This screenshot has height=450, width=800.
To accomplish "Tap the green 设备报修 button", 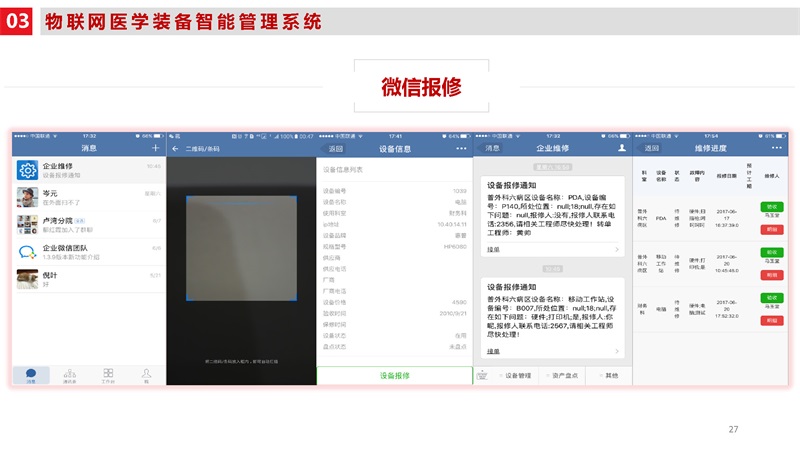I will tap(394, 376).
